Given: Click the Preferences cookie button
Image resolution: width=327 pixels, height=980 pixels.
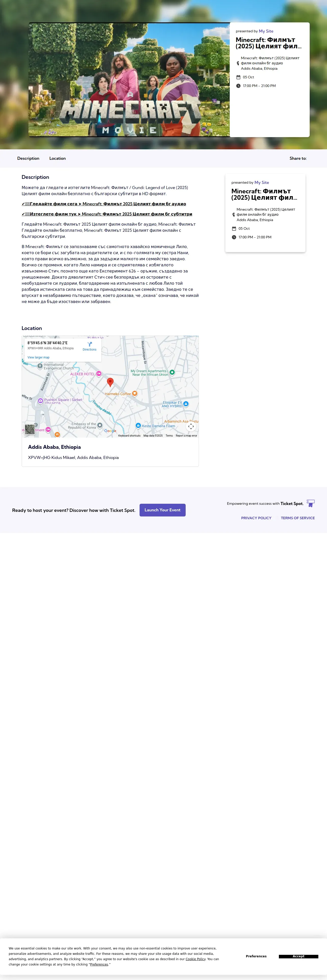Looking at the screenshot, I should pos(256,956).
